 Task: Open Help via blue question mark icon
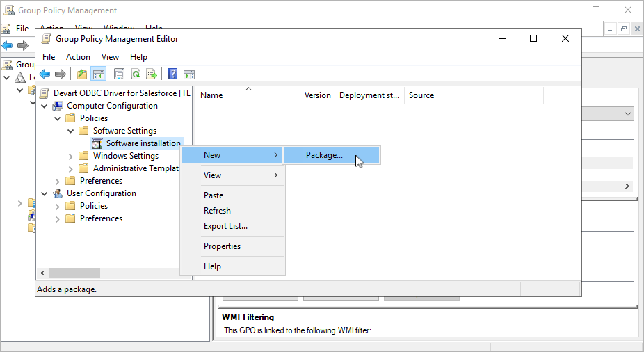tap(173, 74)
